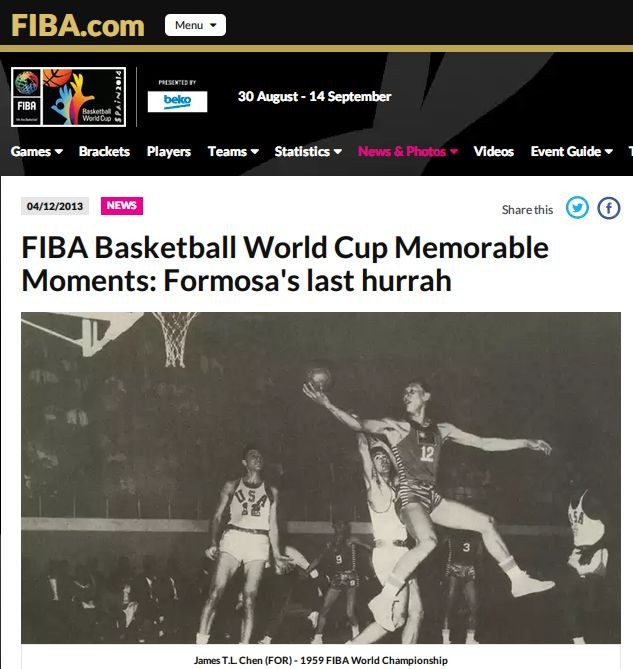Click the article headline about Formosa's last hurrah
The height and width of the screenshot is (669, 633).
[285, 264]
